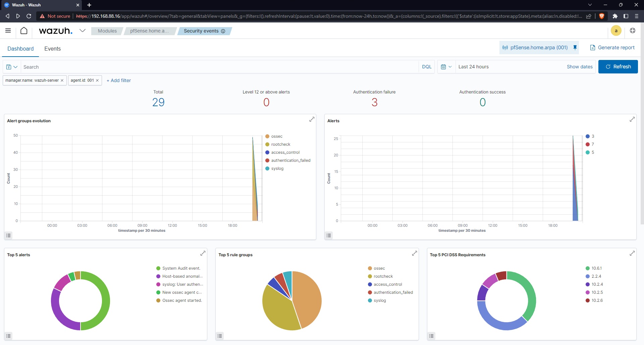Click ossec legend color in Alert groups evolution
Image resolution: width=644 pixels, height=345 pixels.
tap(267, 136)
